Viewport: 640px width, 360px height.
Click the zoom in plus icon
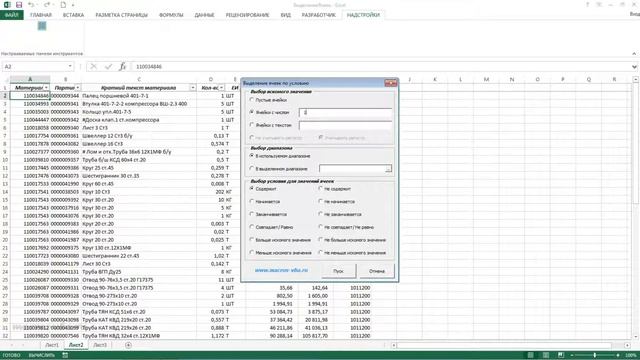coord(618,355)
